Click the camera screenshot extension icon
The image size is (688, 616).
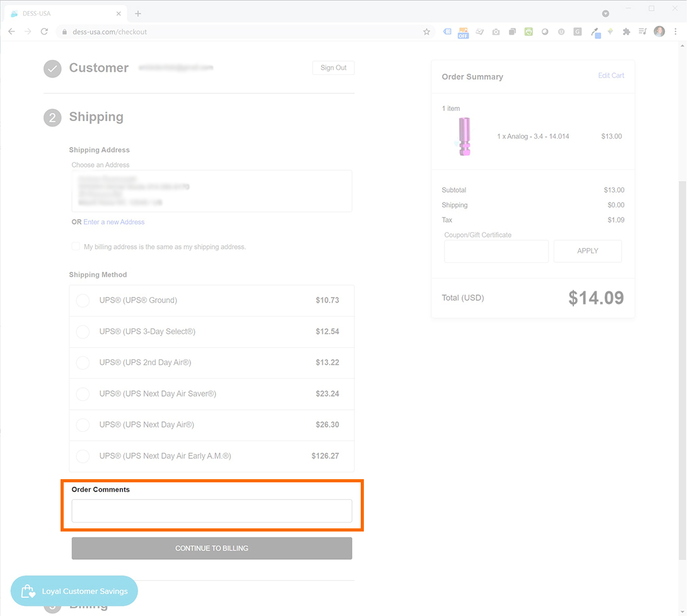tap(496, 32)
